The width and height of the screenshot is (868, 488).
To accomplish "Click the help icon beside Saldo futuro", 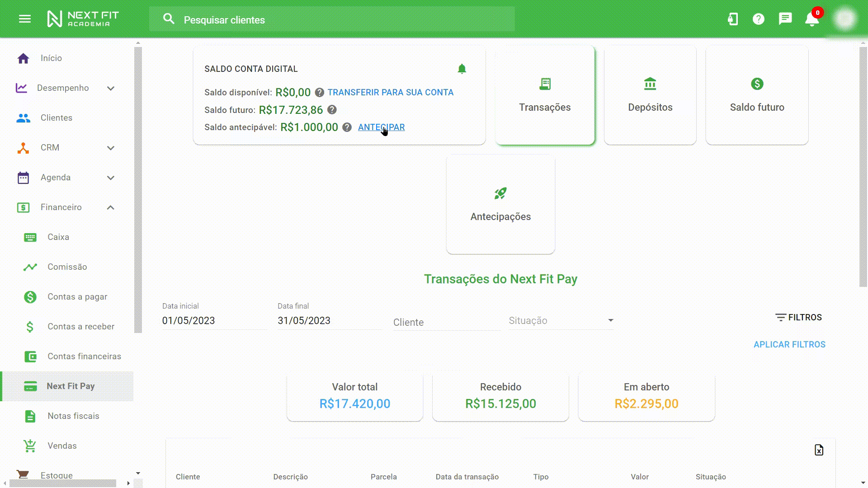I will click(x=332, y=110).
